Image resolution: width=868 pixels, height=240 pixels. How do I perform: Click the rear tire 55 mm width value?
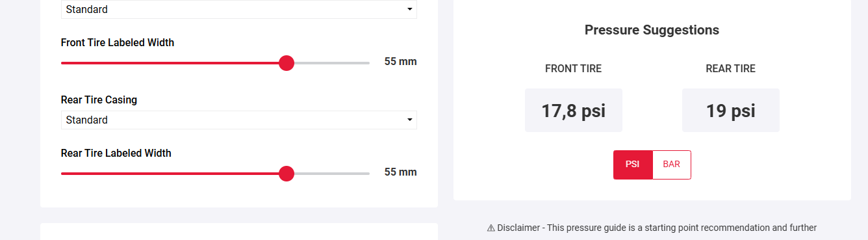click(x=400, y=172)
